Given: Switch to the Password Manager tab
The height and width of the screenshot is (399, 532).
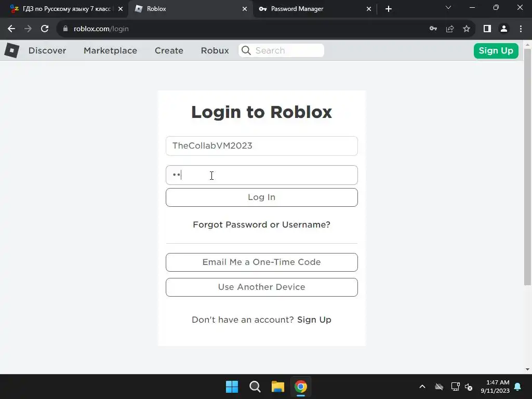Looking at the screenshot, I should (x=314, y=9).
